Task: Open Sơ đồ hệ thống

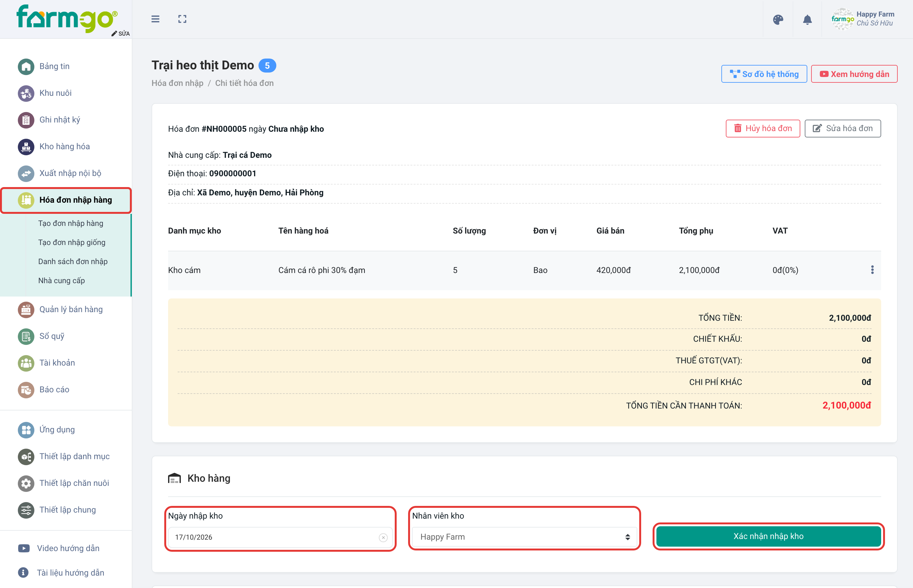Action: (764, 74)
